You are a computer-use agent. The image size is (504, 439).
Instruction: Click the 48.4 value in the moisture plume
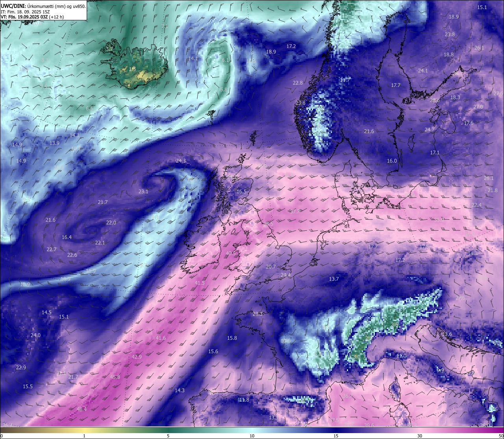tap(82, 409)
